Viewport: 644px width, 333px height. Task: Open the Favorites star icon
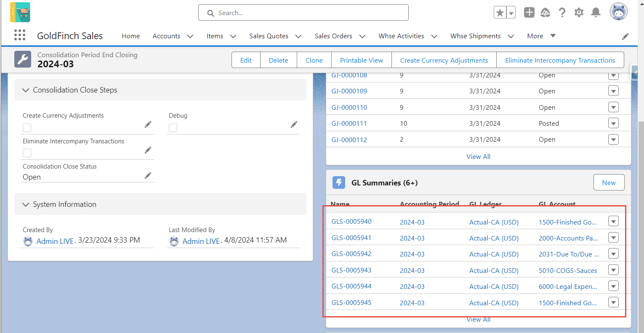coord(500,13)
